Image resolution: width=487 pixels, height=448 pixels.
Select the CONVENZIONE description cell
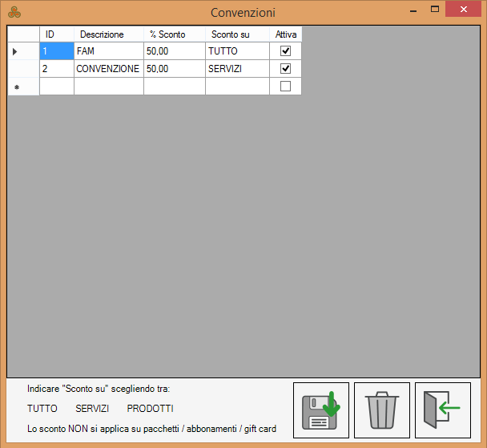pyautogui.click(x=108, y=69)
